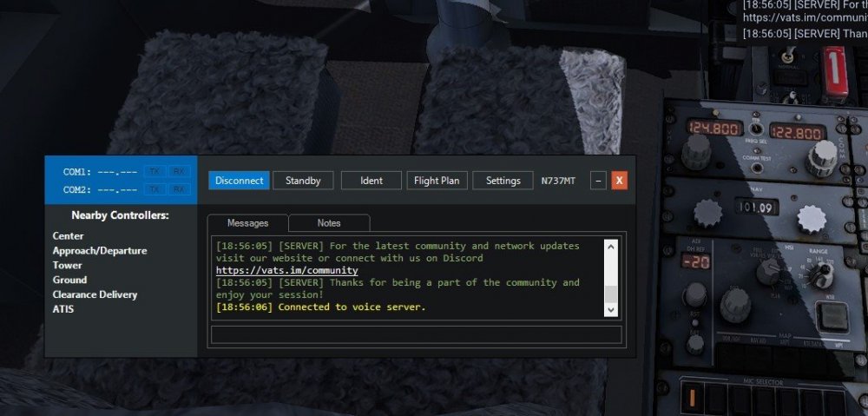Click the lit amber MIC SELECTOR button

(691, 397)
